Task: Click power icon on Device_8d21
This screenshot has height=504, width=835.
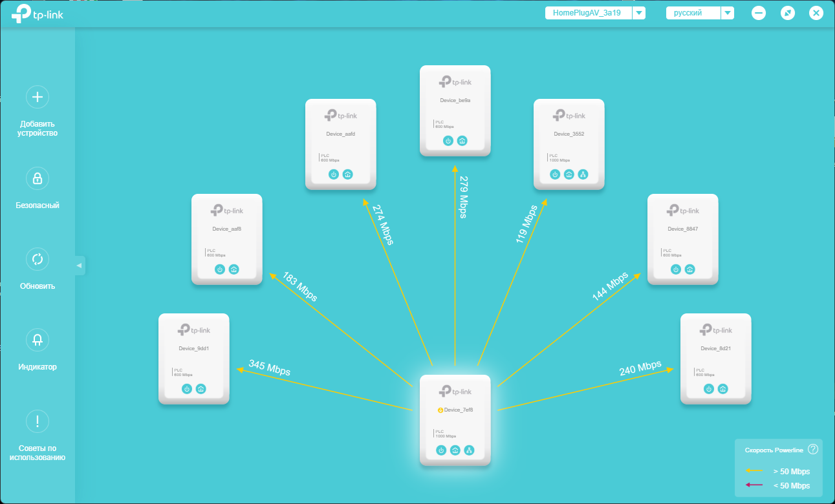Action: (709, 389)
